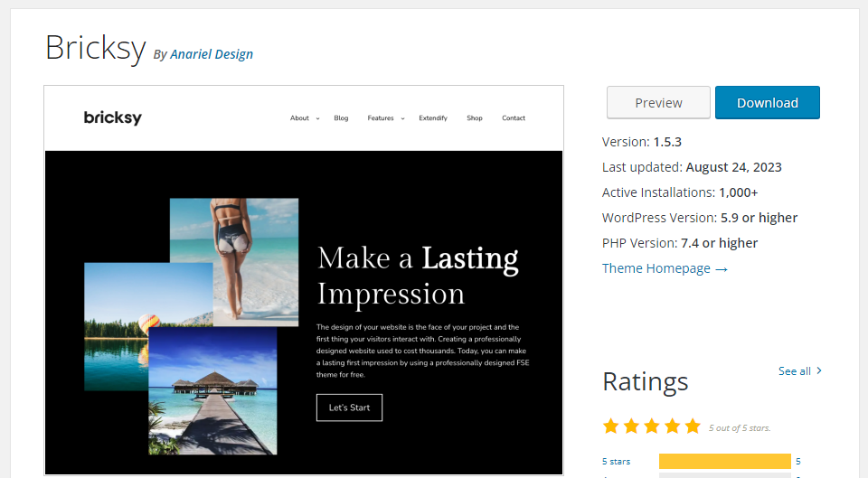Open the See all ratings link
This screenshot has height=478, width=868.
click(x=795, y=370)
